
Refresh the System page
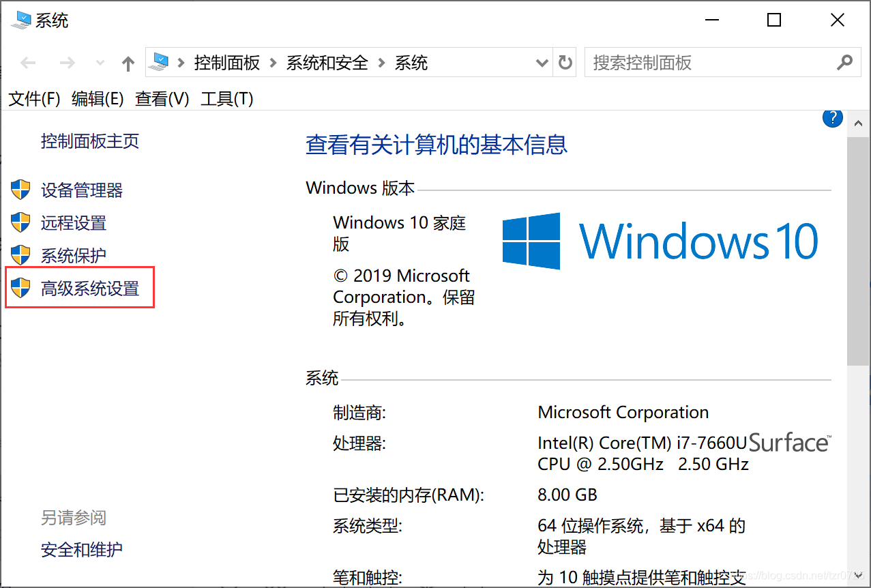coord(565,63)
